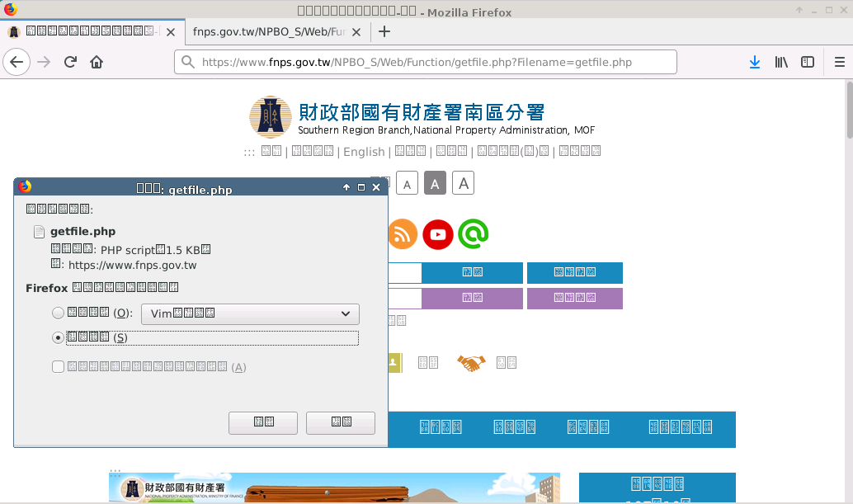Tick the 'do this automatically' checkbox (A)
853x504 pixels.
coord(58,367)
